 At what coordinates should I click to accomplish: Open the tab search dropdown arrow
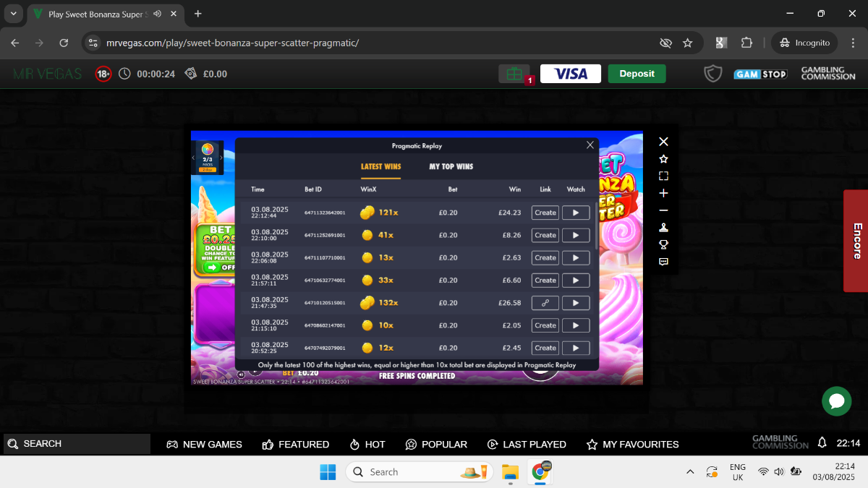(13, 14)
